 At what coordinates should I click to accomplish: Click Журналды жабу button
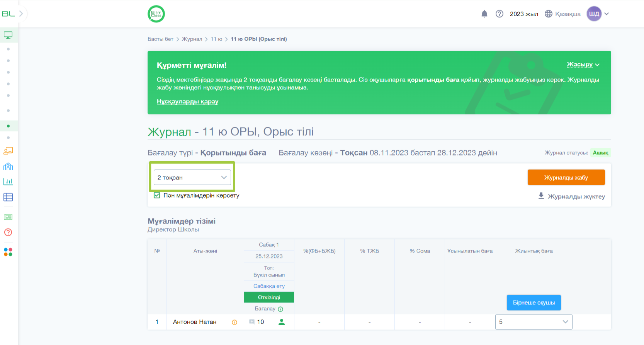click(566, 178)
